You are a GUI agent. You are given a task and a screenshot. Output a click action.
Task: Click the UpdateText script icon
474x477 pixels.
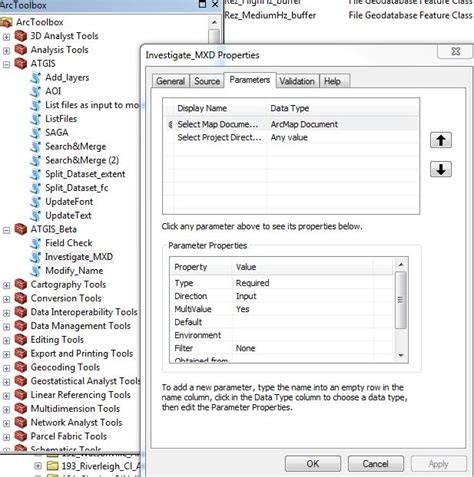(35, 216)
